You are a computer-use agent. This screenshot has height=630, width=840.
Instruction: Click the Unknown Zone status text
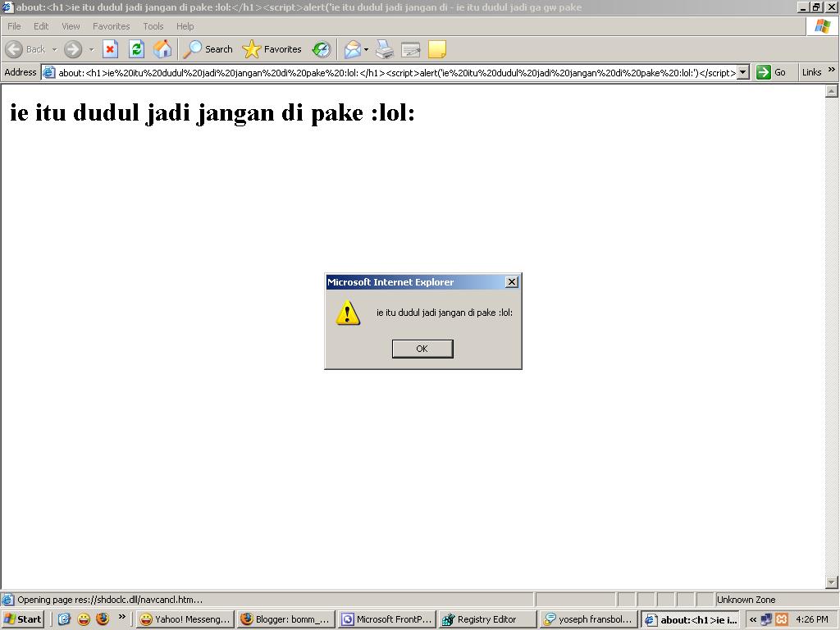pyautogui.click(x=746, y=600)
